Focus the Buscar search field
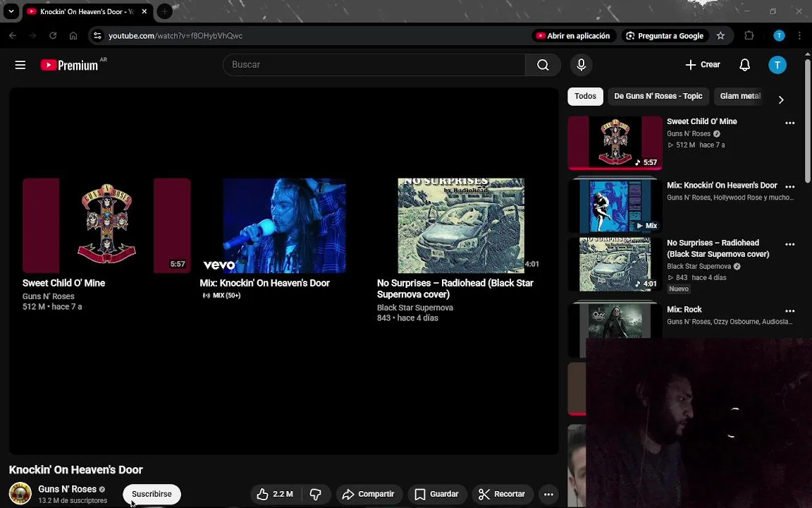The image size is (812, 508). (x=374, y=65)
